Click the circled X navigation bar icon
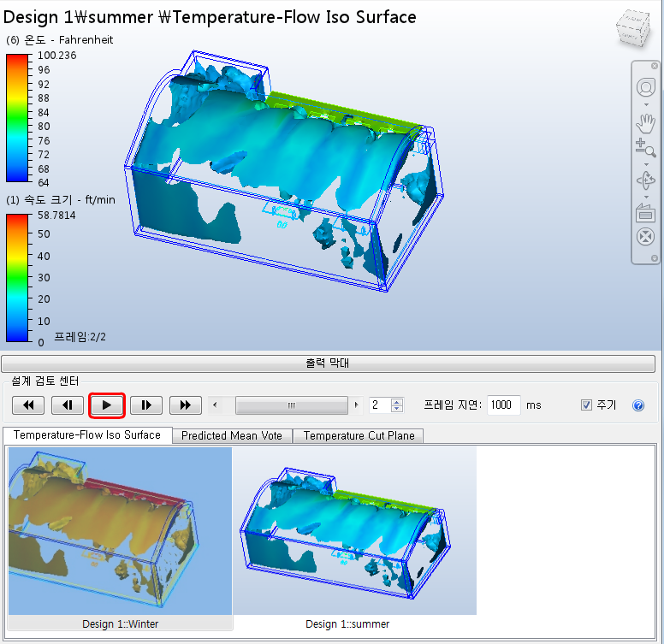This screenshot has height=644, width=664. point(645,237)
